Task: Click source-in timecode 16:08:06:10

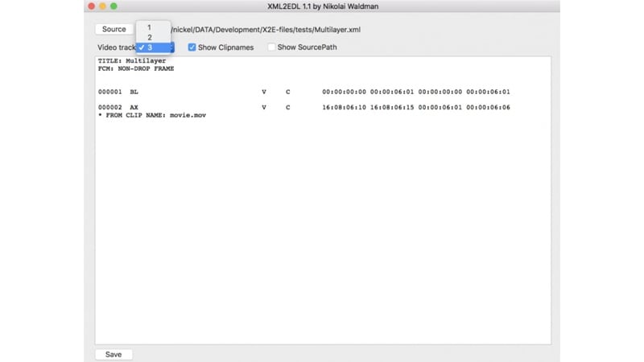Action: point(344,108)
